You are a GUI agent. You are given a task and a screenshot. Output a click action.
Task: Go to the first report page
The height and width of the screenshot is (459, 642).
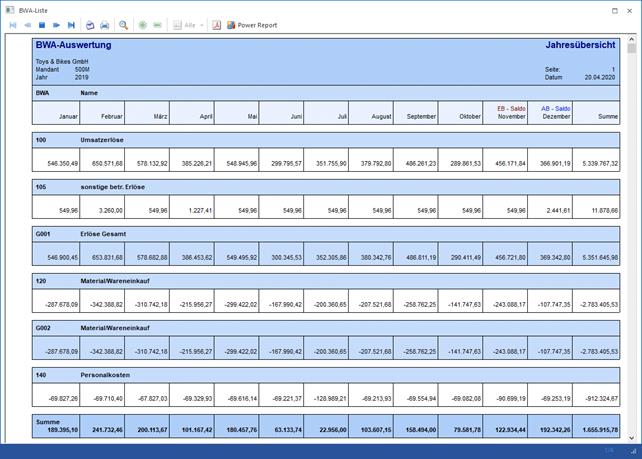(x=13, y=25)
